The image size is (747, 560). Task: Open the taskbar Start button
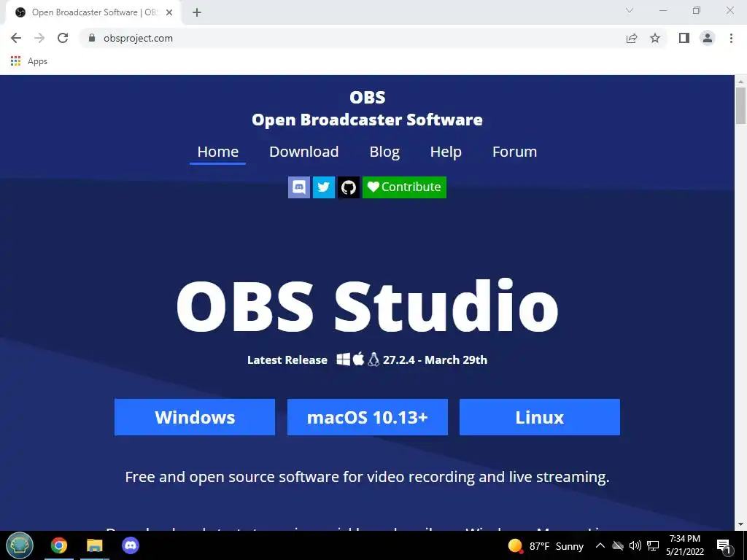(x=20, y=545)
